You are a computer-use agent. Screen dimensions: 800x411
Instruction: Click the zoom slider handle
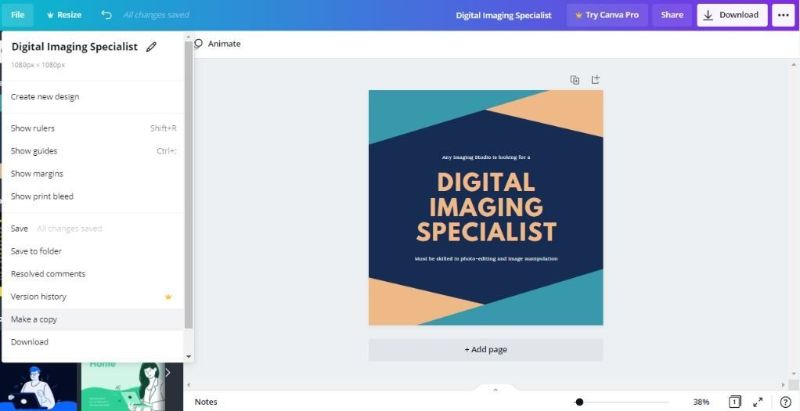point(579,401)
